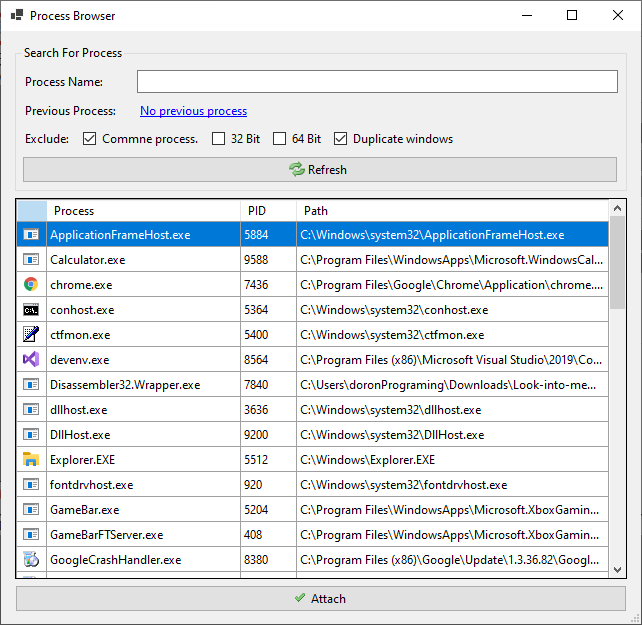Select the fontdrvhost.exe process name
642x625 pixels.
pos(91,485)
